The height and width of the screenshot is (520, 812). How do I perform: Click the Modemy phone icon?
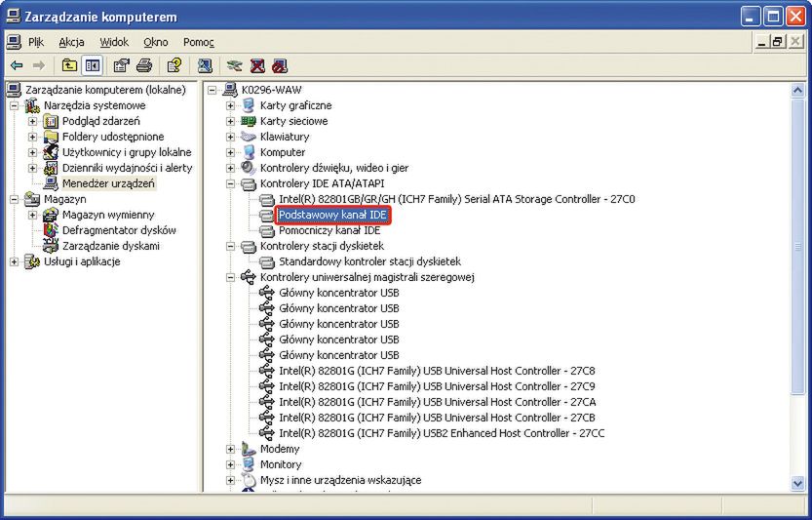click(x=249, y=449)
